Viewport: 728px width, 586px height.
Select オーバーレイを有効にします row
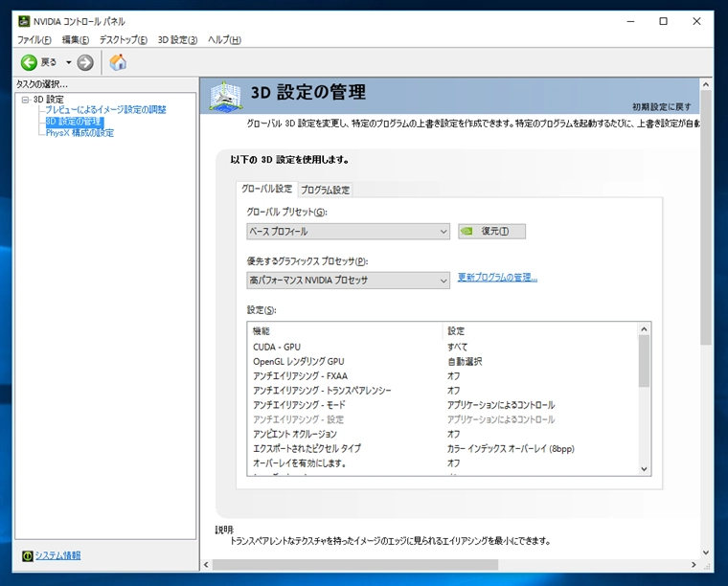pyautogui.click(x=444, y=463)
